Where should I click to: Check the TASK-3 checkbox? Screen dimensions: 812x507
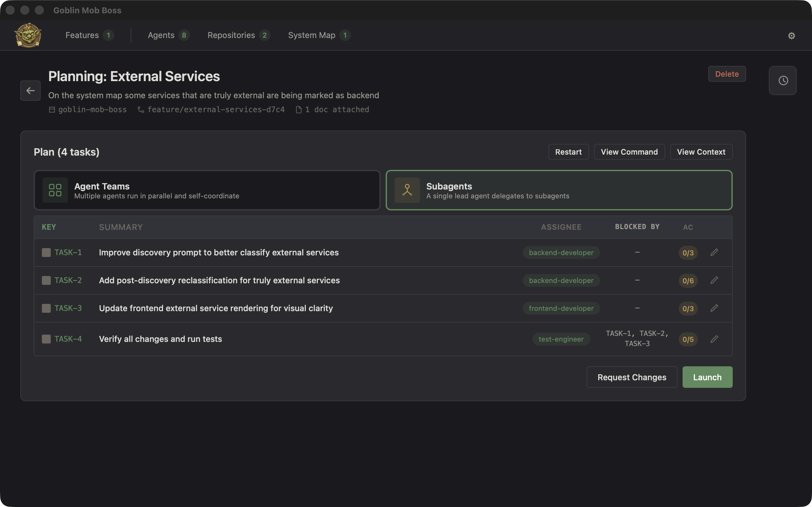[46, 308]
